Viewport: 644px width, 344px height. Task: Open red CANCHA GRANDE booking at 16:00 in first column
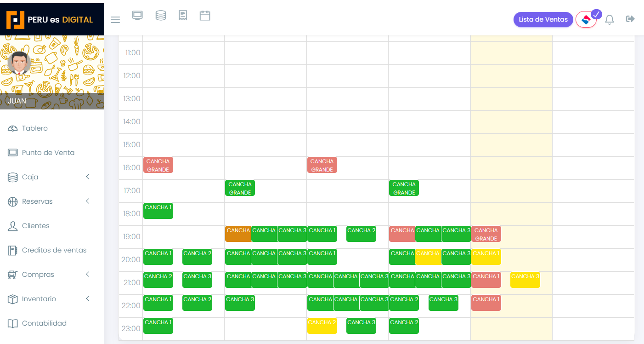[158, 165]
